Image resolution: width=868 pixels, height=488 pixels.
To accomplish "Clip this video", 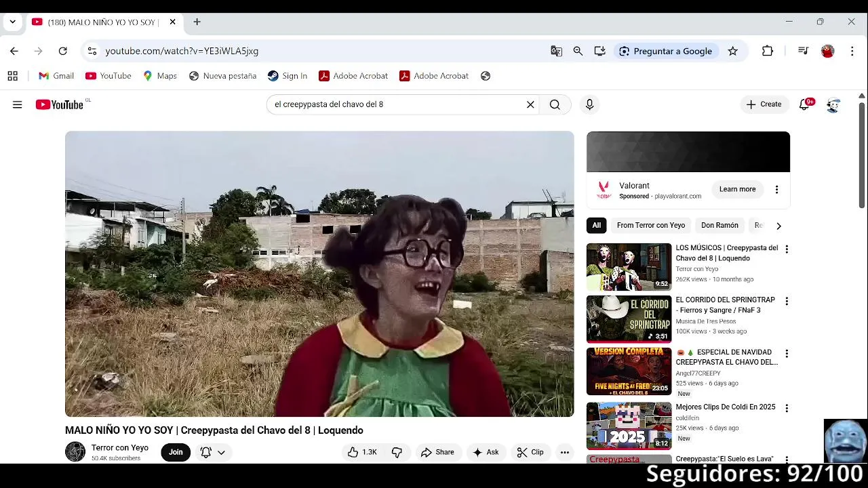I will pyautogui.click(x=530, y=452).
